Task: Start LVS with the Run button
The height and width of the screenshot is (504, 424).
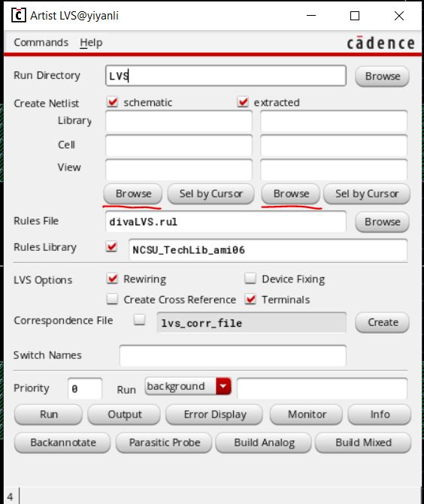Action: pyautogui.click(x=48, y=415)
